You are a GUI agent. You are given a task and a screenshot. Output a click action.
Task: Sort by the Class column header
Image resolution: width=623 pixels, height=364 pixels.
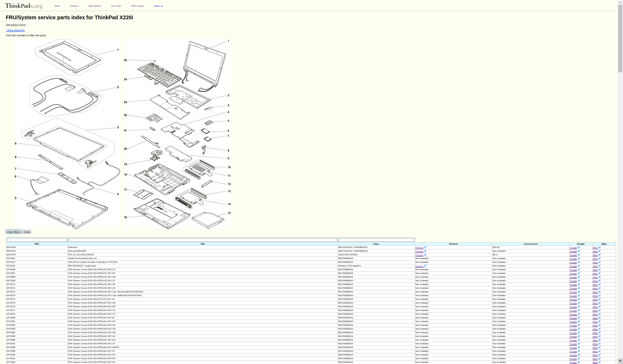(376, 244)
